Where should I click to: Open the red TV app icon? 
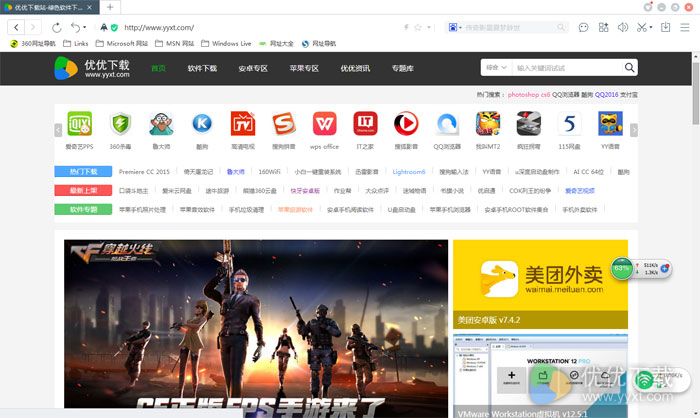pos(243,124)
